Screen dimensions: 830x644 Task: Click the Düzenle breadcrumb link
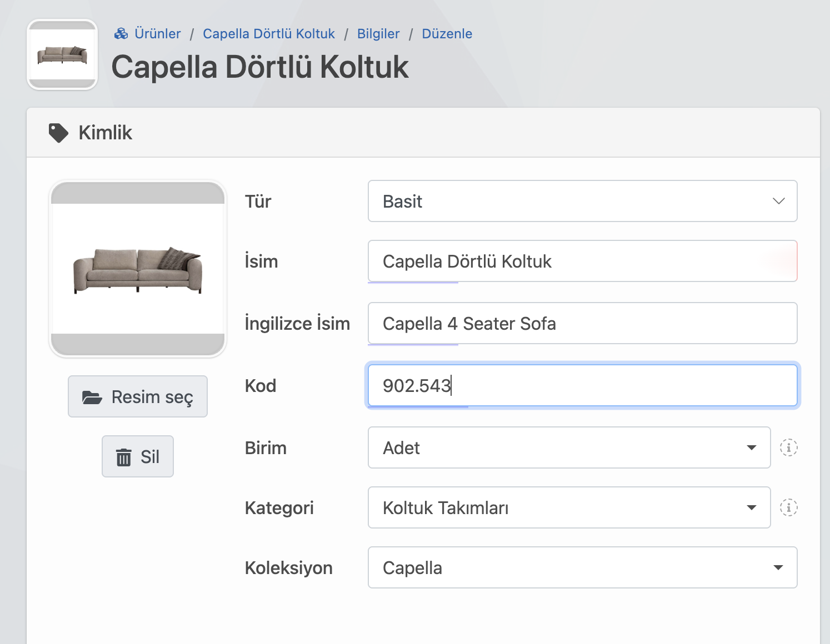(447, 34)
